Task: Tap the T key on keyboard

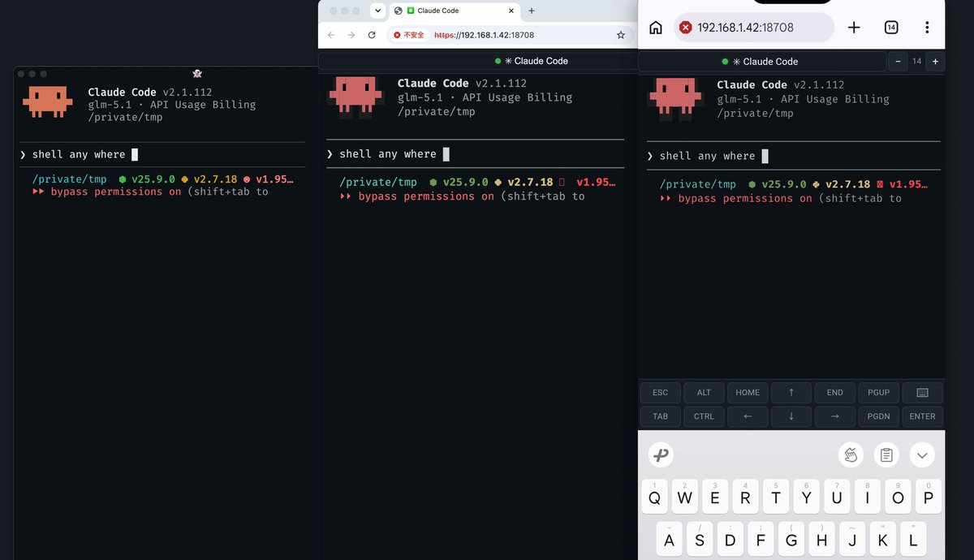Action: 776,496
